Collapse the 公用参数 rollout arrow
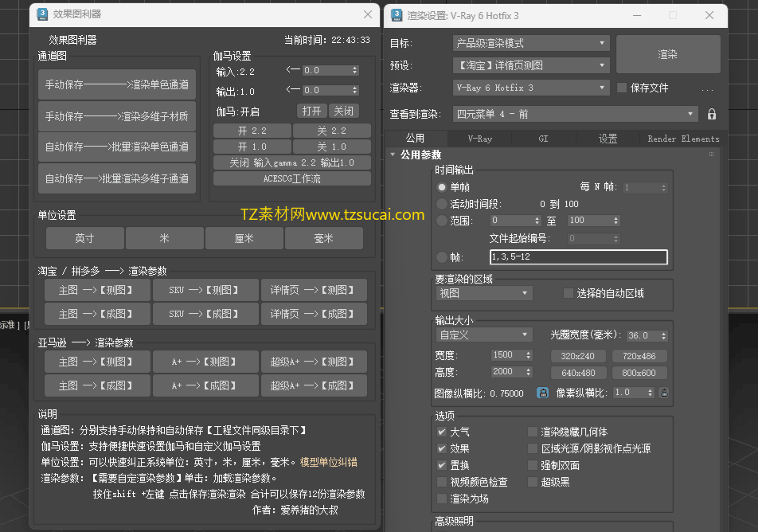The image size is (758, 532). [x=393, y=155]
